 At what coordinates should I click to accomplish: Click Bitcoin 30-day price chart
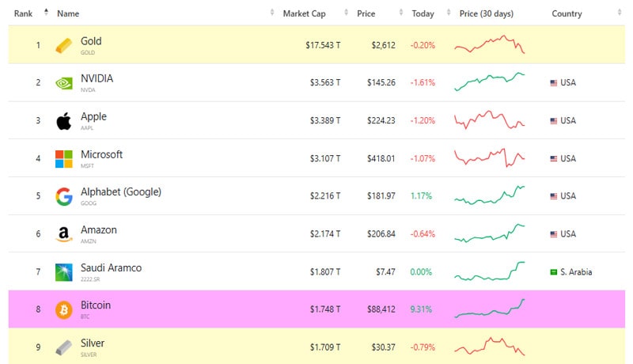click(489, 309)
